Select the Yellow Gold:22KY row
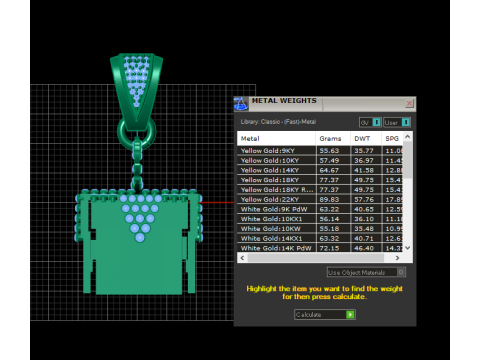Screen dimensions: 480x360 pos(320,199)
